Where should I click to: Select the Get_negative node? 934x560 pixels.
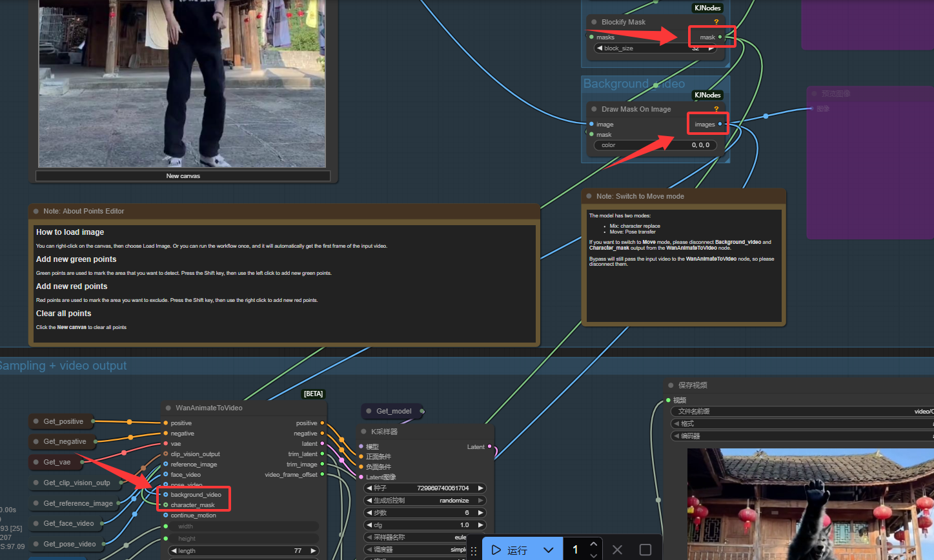[x=63, y=442]
